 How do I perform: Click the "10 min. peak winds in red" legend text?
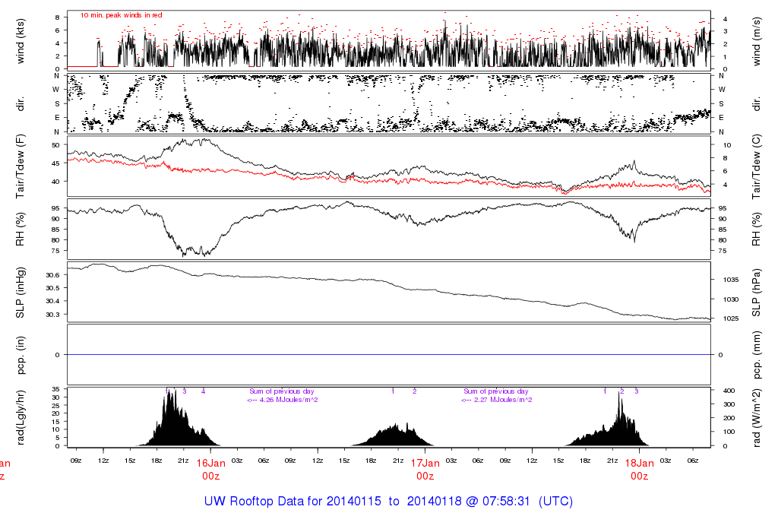point(121,15)
